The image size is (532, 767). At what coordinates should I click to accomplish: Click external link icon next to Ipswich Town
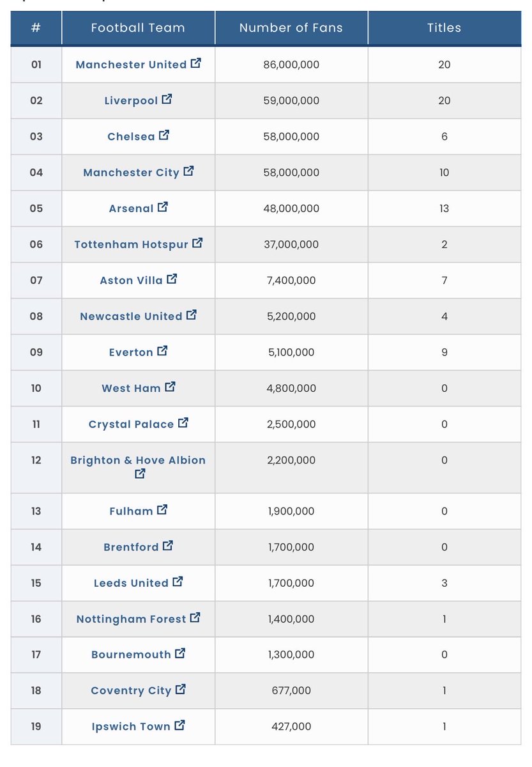click(180, 725)
